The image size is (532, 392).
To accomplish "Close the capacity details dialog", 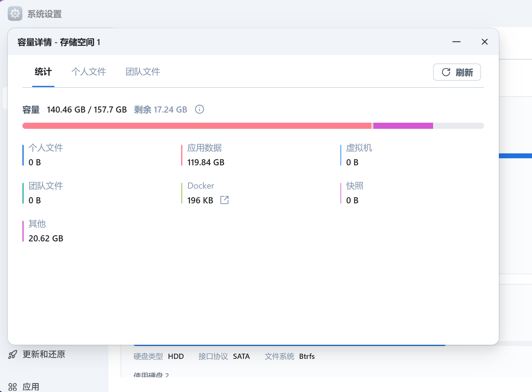I will (x=484, y=42).
